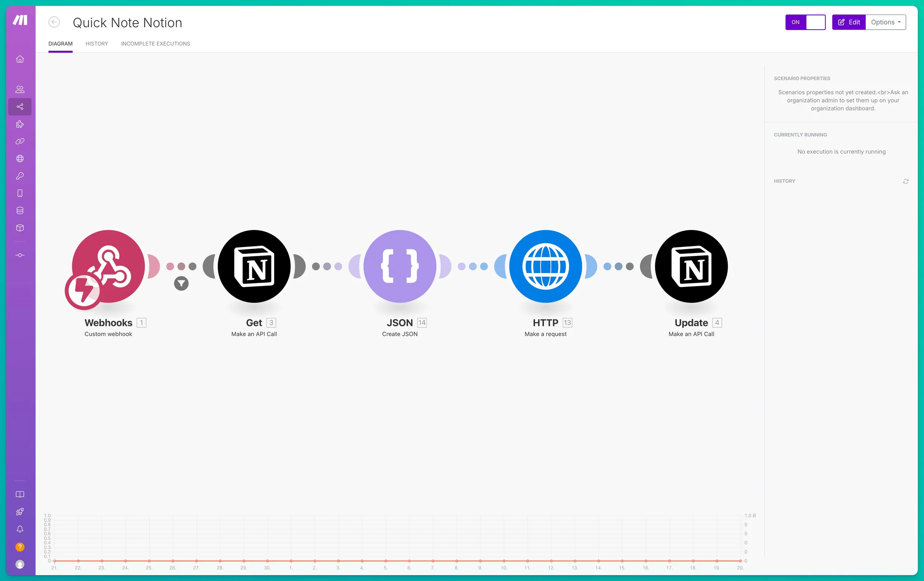This screenshot has height=581, width=924.
Task: Select the HTTP Make a request module
Action: [x=546, y=266]
